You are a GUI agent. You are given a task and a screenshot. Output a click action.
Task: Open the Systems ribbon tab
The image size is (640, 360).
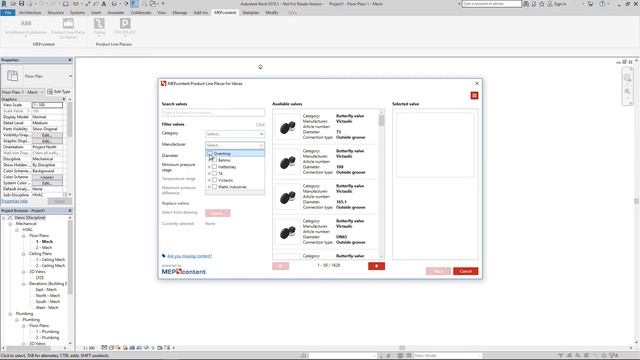pyautogui.click(x=77, y=13)
